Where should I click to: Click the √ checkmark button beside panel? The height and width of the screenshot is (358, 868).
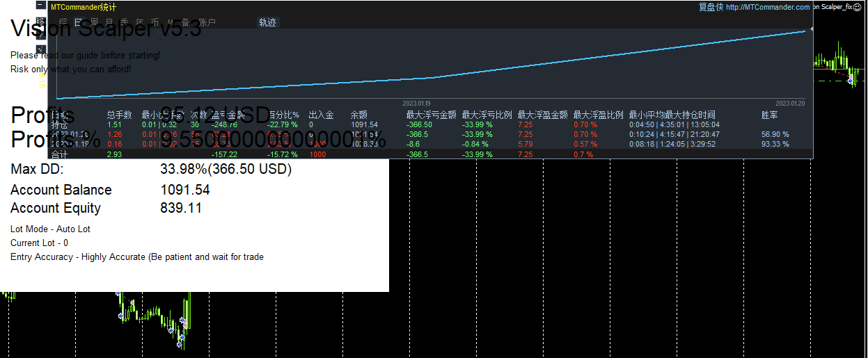point(40,49)
